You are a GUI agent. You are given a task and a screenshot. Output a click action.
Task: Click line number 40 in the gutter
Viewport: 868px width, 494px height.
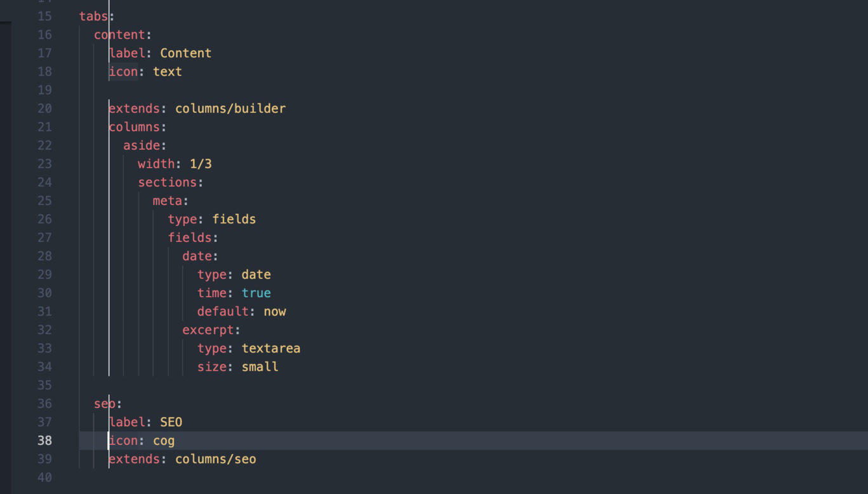44,477
